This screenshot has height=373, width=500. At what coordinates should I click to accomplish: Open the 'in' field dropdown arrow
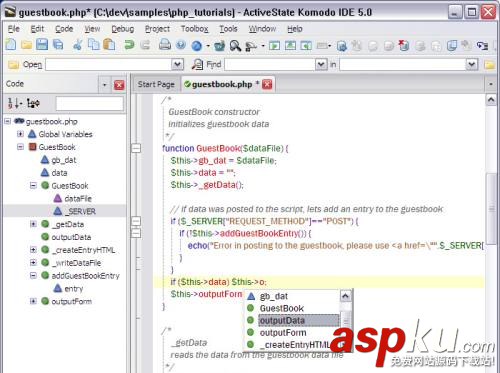pyautogui.click(x=472, y=64)
